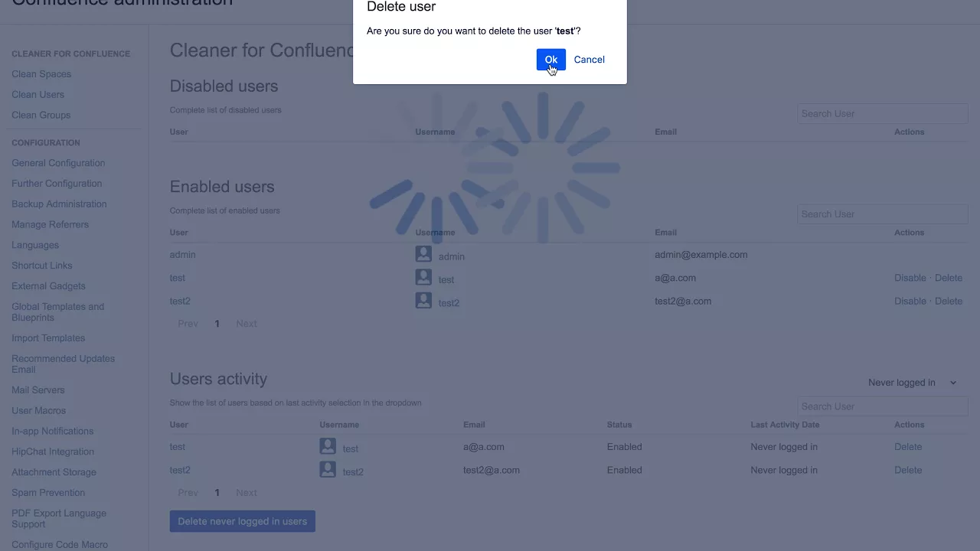This screenshot has width=980, height=551.
Task: Delete test2 in Users activity table
Action: click(x=908, y=471)
